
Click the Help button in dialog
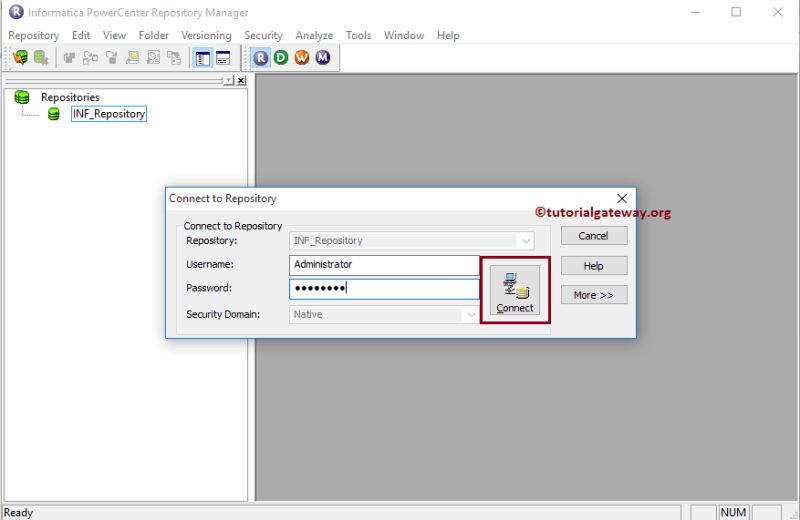tap(594, 265)
